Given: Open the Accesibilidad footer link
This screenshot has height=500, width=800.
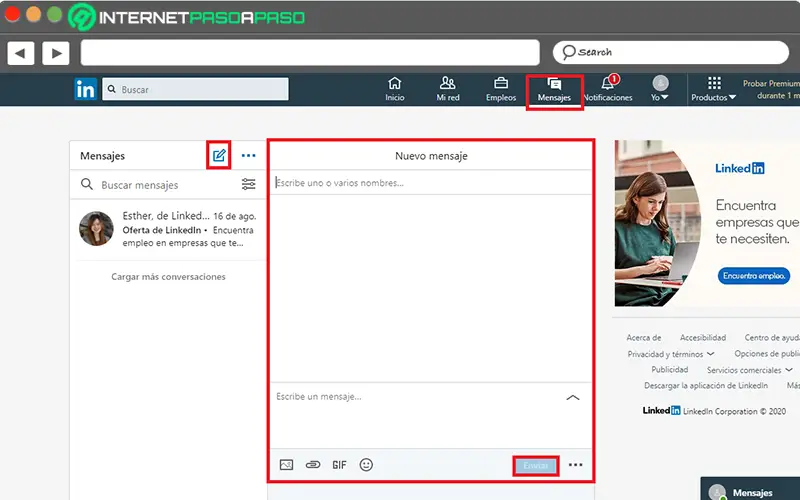Looking at the screenshot, I should (703, 338).
